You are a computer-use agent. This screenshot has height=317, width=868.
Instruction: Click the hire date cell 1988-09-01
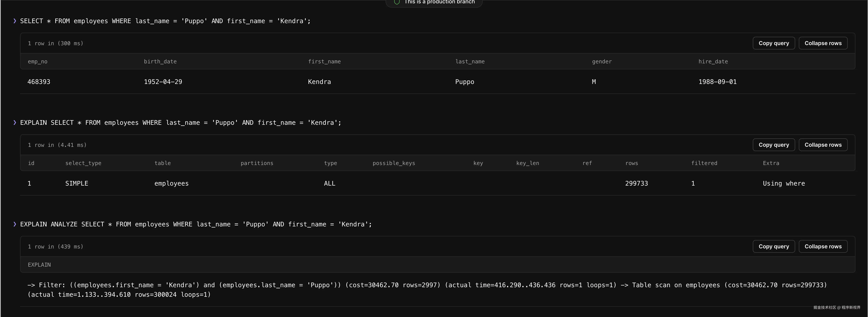[717, 82]
